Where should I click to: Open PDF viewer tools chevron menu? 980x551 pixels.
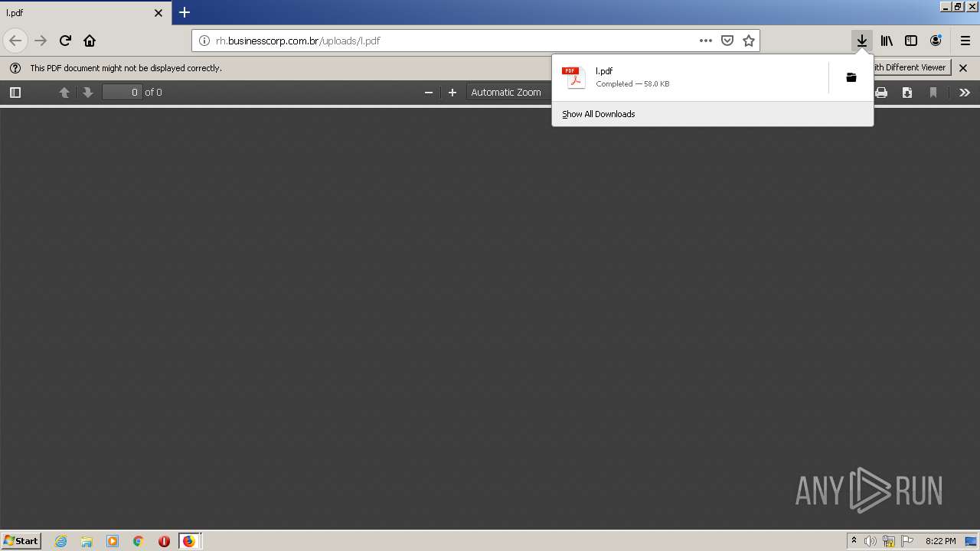pos(965,93)
